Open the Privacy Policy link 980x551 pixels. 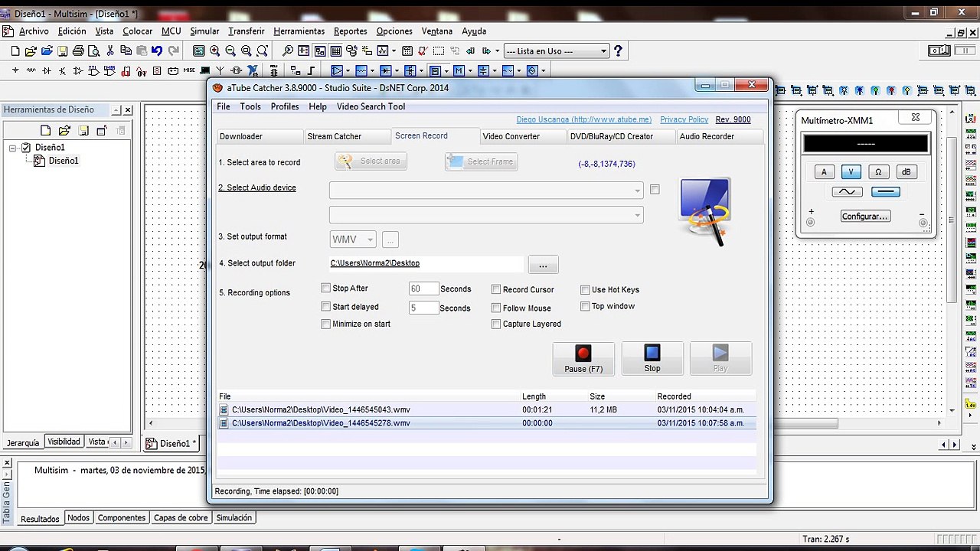(x=684, y=119)
